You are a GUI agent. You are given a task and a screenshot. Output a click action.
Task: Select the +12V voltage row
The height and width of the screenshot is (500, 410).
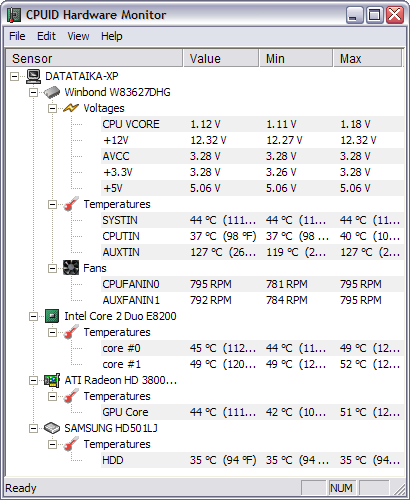252,140
